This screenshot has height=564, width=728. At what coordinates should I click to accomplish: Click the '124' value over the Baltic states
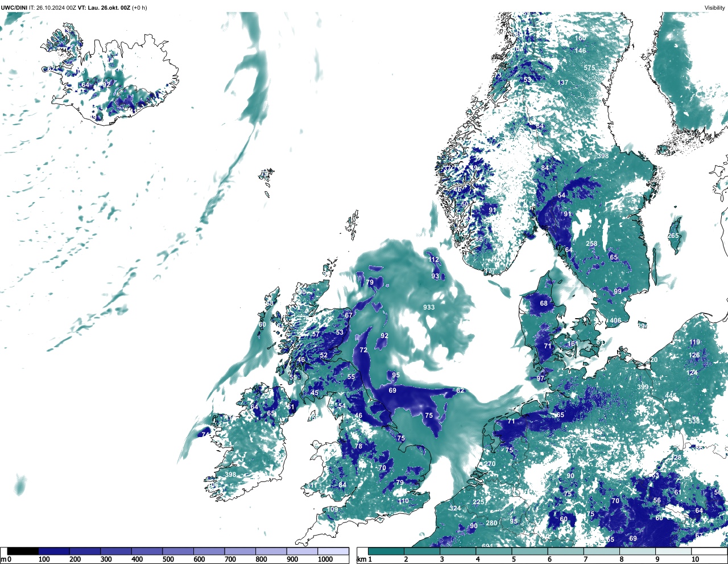692,373
